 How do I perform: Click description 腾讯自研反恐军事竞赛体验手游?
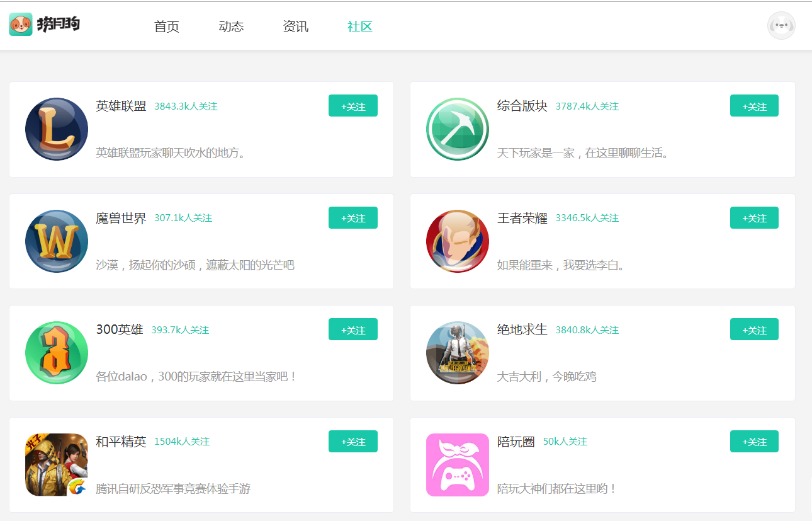pos(173,488)
